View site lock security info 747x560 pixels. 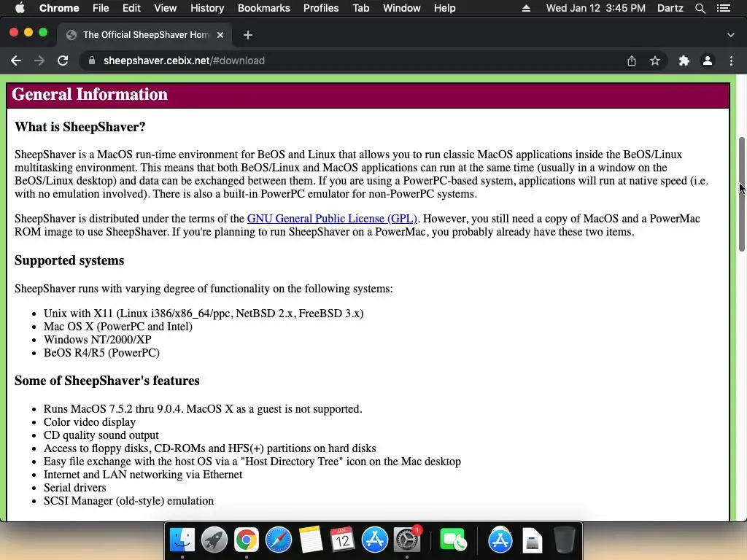[x=92, y=61]
